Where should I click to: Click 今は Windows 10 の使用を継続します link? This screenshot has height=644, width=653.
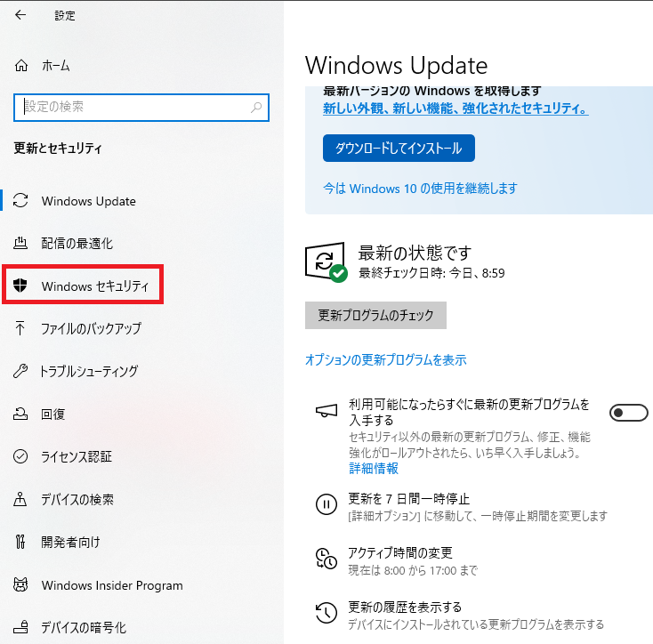[x=420, y=189]
